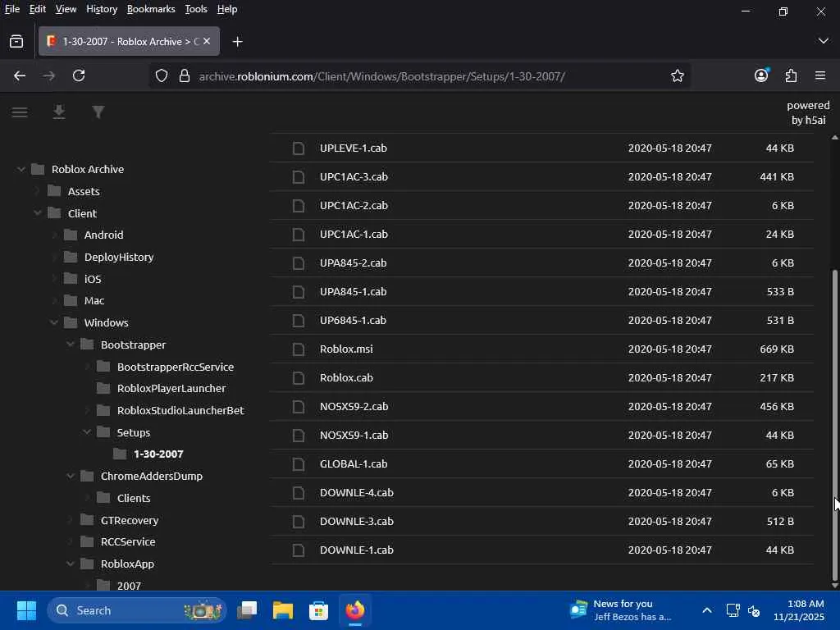Open Windows Start menu
The image size is (840, 630).
pyautogui.click(x=26, y=610)
